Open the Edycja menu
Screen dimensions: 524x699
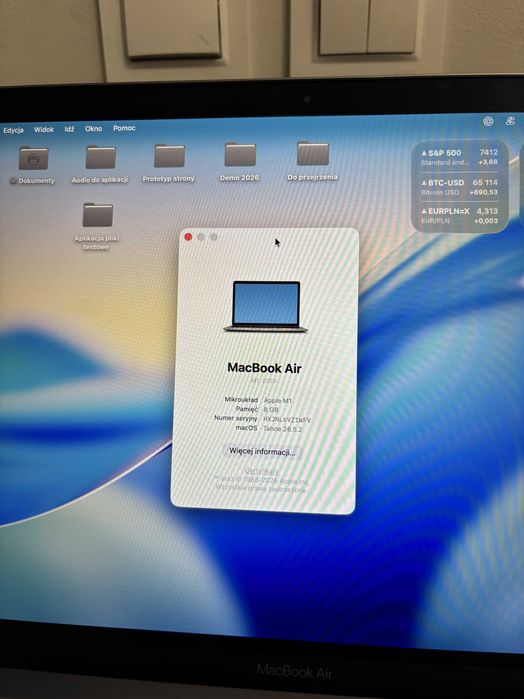(13, 130)
